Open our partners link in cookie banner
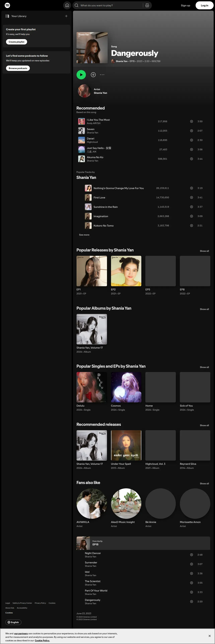 pyautogui.click(x=21, y=633)
